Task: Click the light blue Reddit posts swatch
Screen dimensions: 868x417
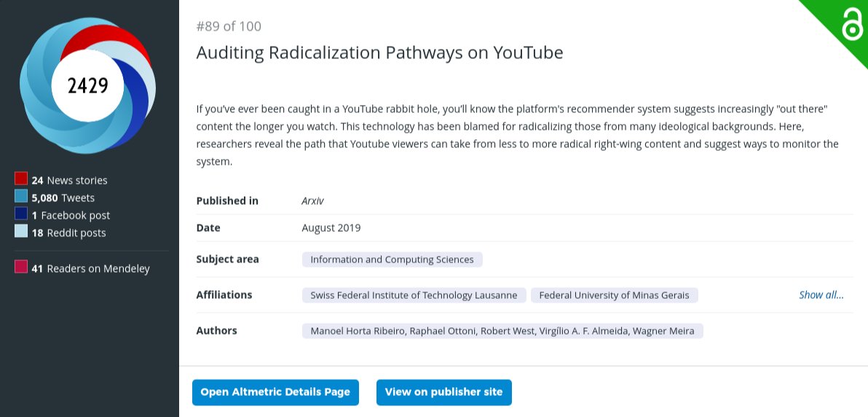Action: (21, 231)
